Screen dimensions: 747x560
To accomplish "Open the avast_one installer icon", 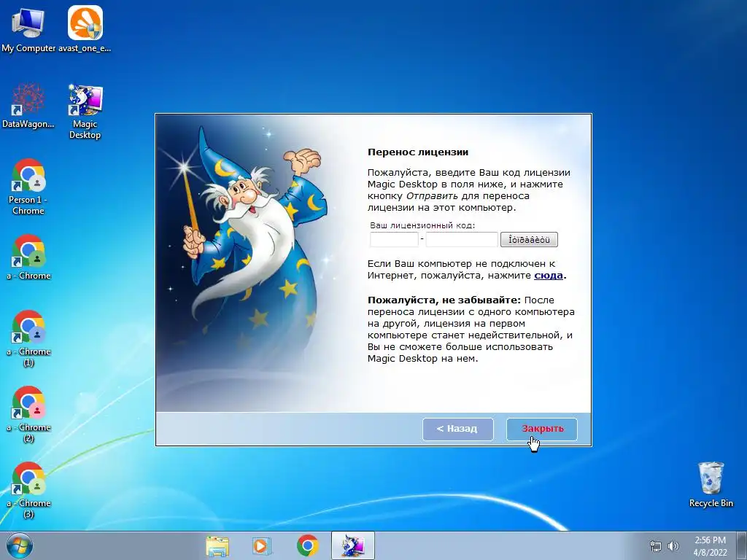I will point(85,29).
